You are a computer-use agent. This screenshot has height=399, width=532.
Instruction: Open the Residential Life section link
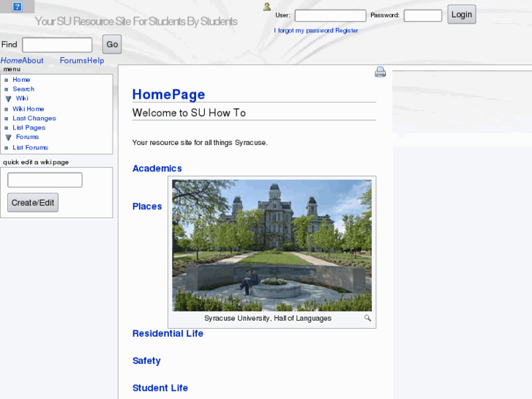[x=168, y=333]
